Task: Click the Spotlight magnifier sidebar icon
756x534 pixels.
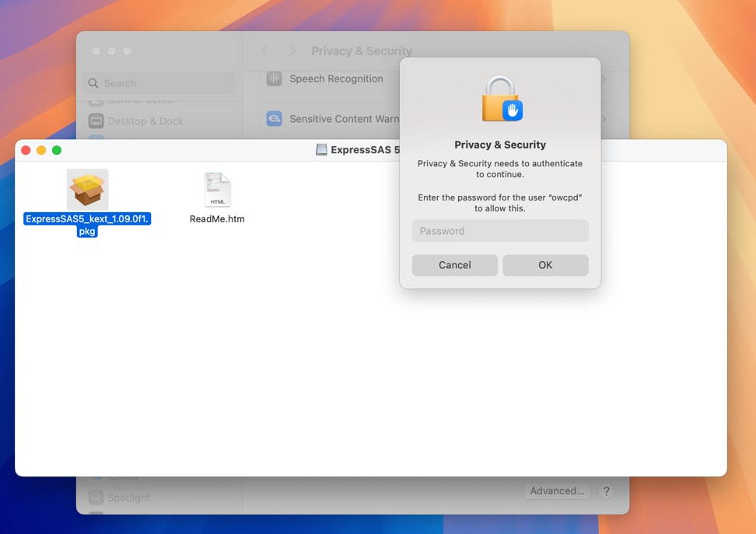Action: pyautogui.click(x=96, y=497)
